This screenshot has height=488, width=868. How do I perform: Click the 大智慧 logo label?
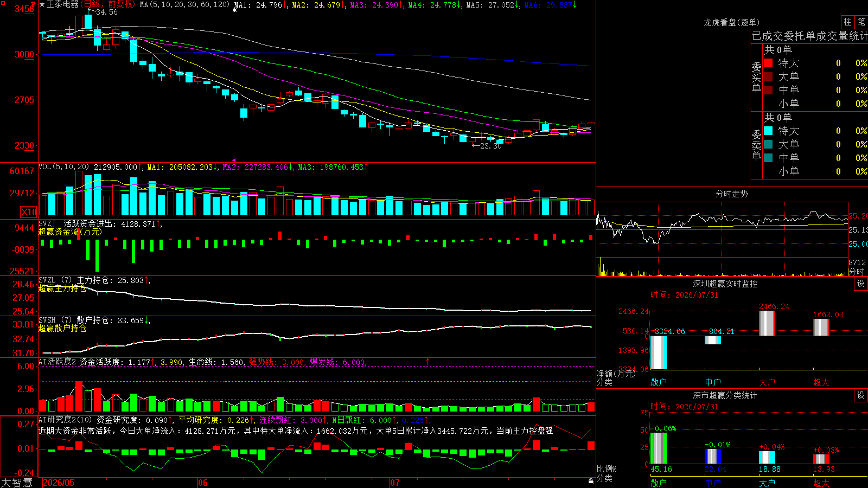(x=17, y=482)
